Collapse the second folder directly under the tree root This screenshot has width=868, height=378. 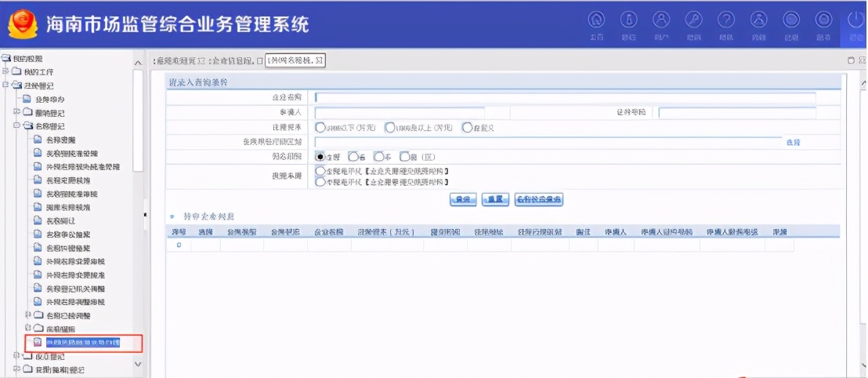(5, 85)
